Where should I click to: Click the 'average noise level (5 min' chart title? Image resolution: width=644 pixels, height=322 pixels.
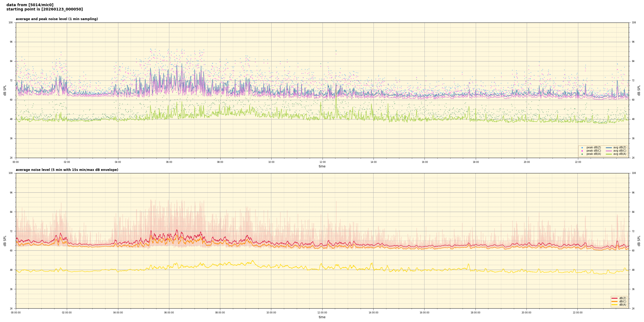[67, 170]
